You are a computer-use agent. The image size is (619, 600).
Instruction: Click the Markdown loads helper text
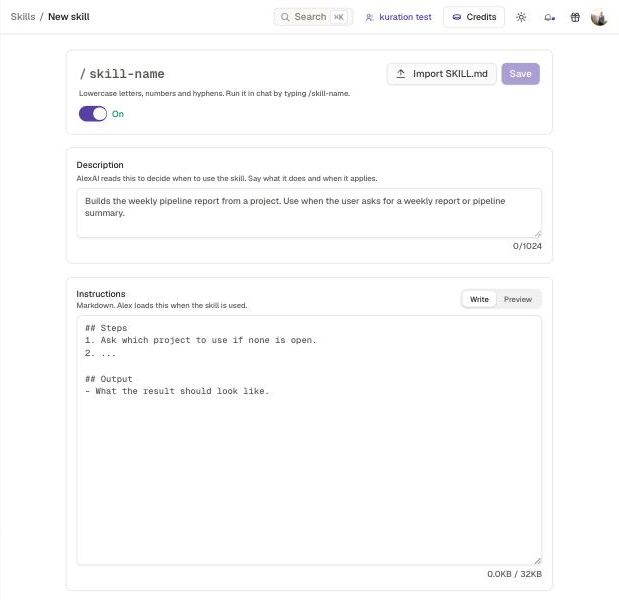tap(162, 306)
